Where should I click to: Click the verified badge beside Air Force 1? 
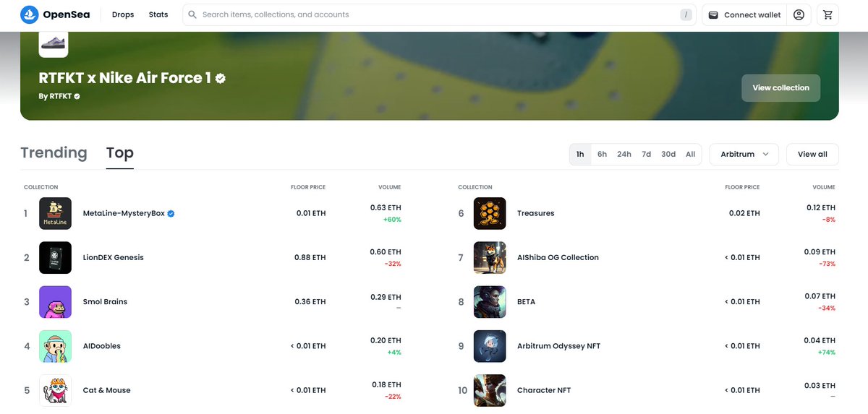point(220,78)
